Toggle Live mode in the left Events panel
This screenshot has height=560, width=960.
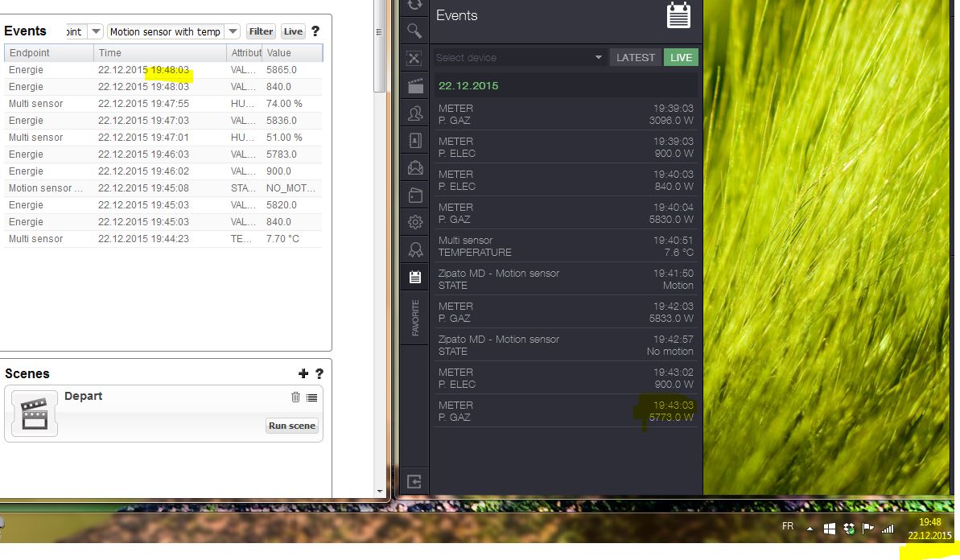pos(293,31)
